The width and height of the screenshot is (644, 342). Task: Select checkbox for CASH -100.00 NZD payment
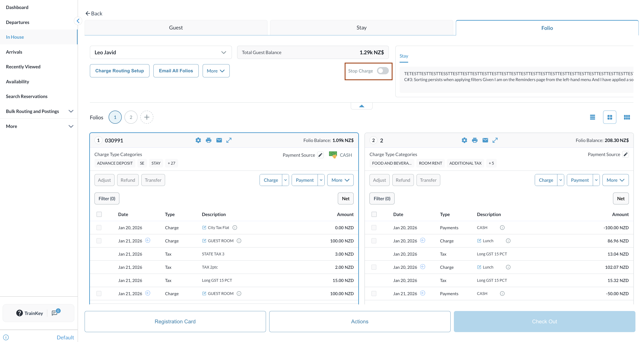374,227
